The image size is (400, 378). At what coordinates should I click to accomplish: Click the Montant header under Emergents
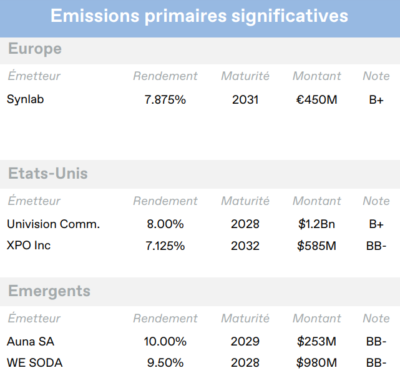coord(317,318)
